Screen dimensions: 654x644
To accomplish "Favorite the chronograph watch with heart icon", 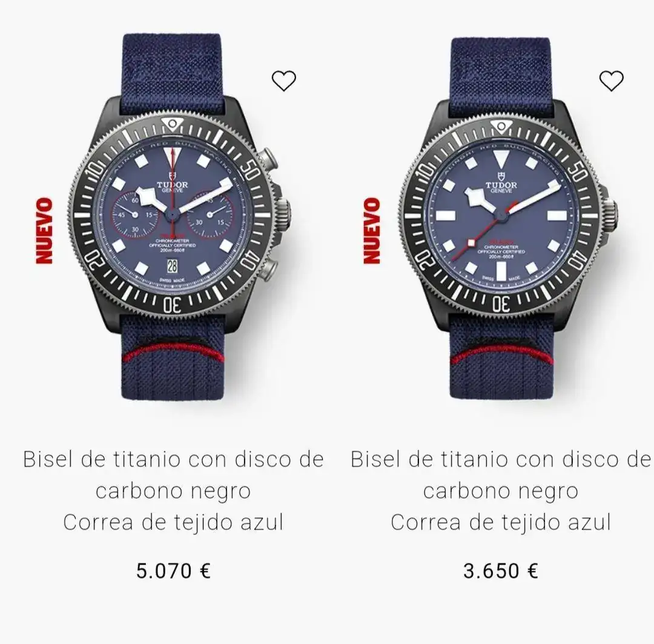I will 283,81.
